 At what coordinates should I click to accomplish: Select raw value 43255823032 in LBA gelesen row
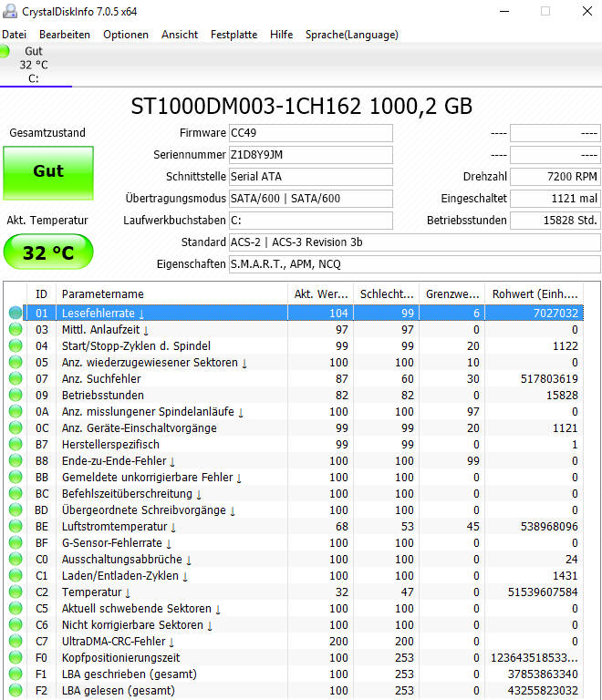point(543,691)
